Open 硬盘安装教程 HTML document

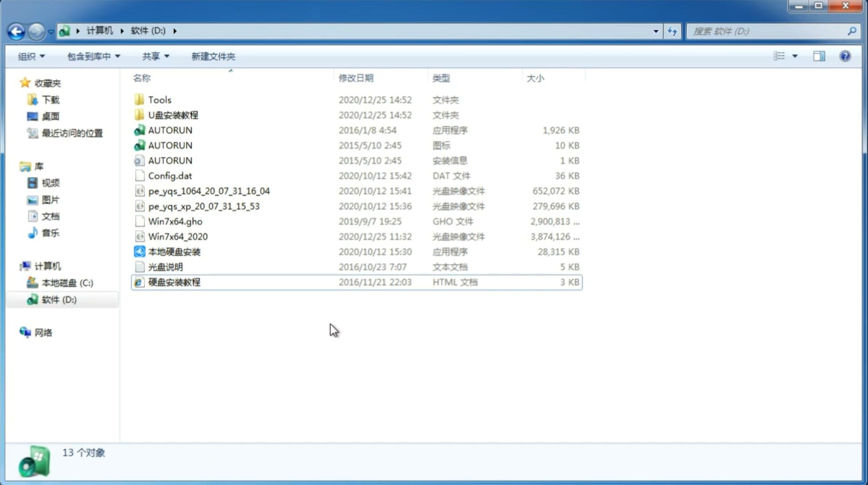[x=173, y=282]
